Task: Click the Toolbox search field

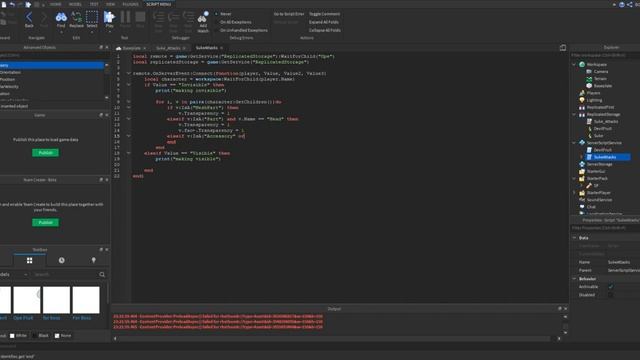Action: point(65,274)
